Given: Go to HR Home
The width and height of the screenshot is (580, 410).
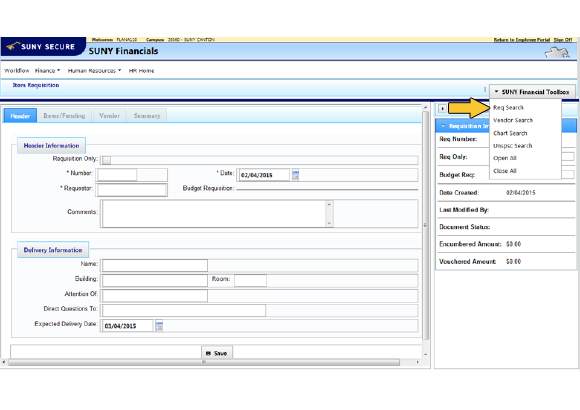Looking at the screenshot, I should [x=141, y=70].
